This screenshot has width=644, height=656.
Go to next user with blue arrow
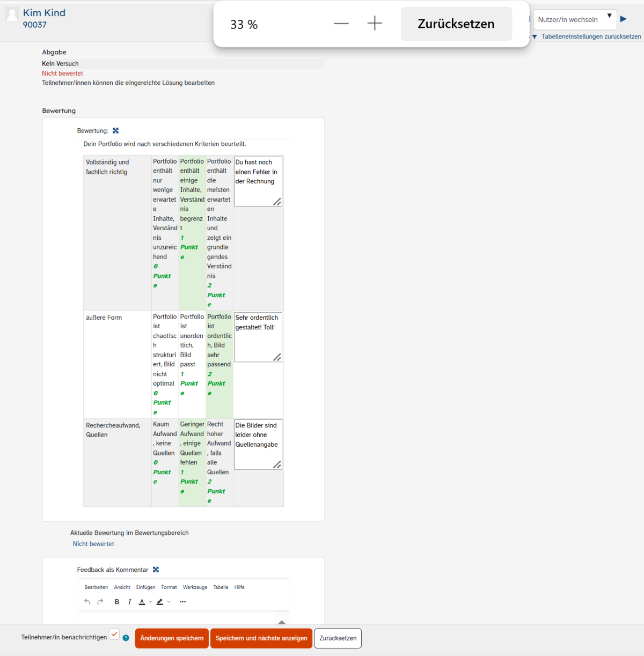[x=624, y=19]
